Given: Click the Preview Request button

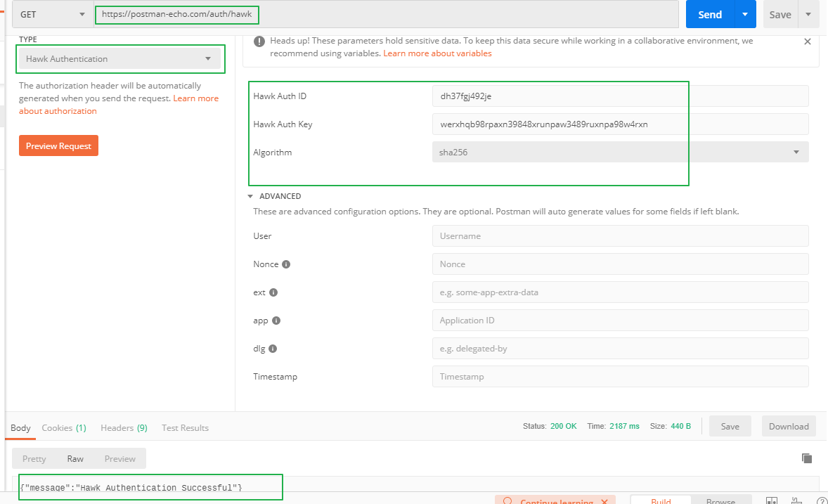Looking at the screenshot, I should click(x=58, y=146).
